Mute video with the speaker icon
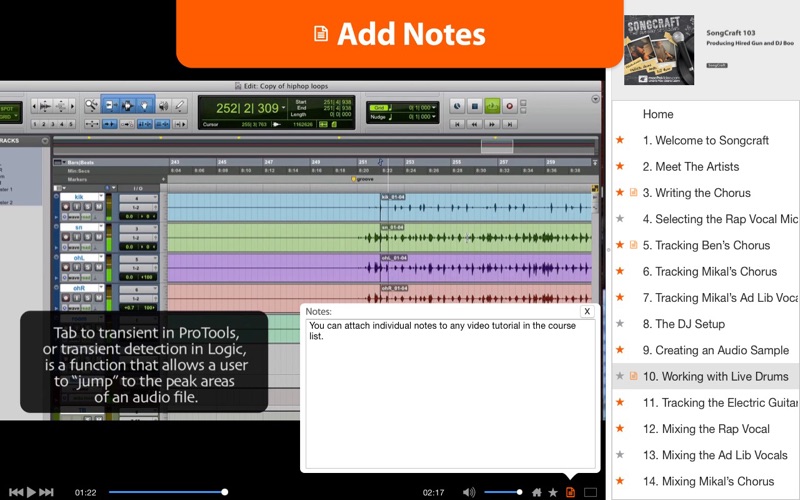 click(x=468, y=492)
